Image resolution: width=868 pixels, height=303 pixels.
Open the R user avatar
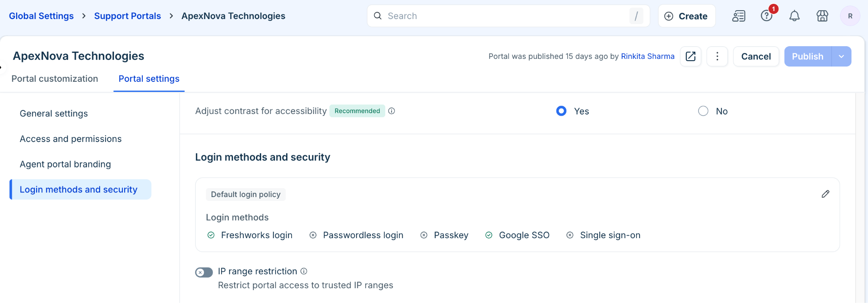pos(850,16)
